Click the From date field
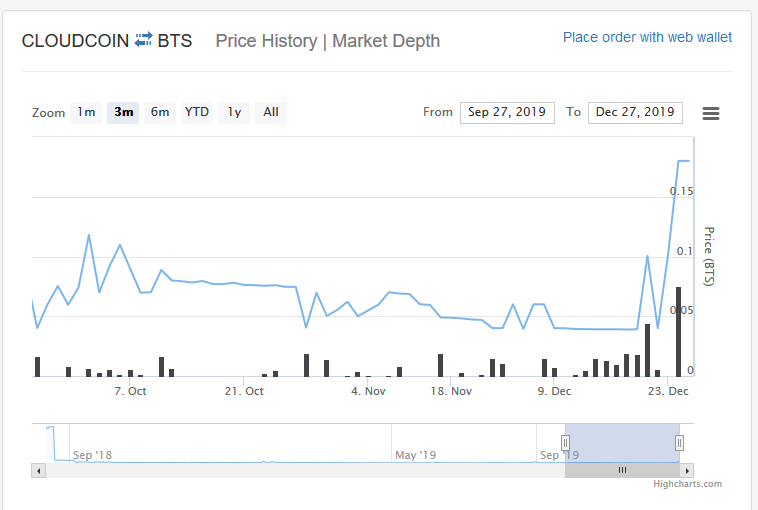Image resolution: width=758 pixels, height=510 pixels. pos(507,112)
